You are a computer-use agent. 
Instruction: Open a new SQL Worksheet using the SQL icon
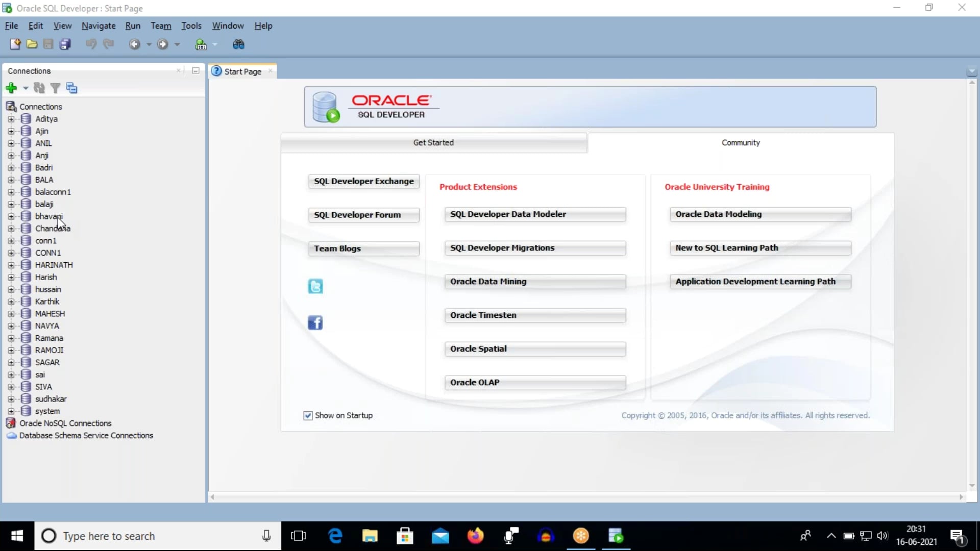pos(201,44)
